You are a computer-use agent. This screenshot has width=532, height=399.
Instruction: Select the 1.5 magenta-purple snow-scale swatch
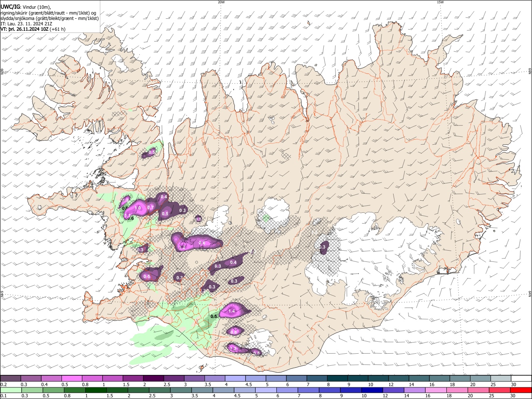[x=133, y=378]
